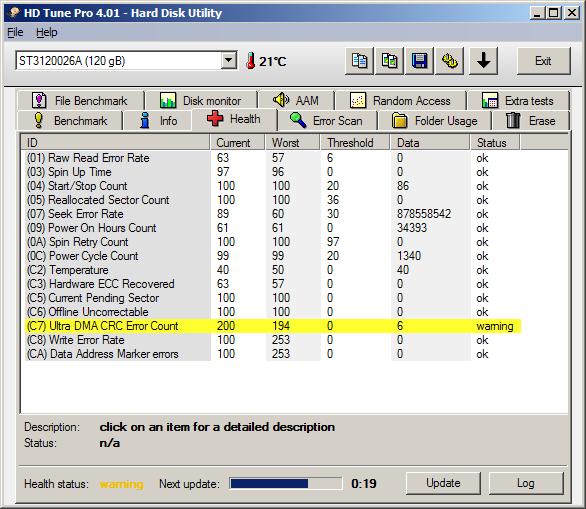Click the copy screenshot to clipboard icon
Image resolution: width=586 pixels, height=509 pixels.
pyautogui.click(x=389, y=61)
